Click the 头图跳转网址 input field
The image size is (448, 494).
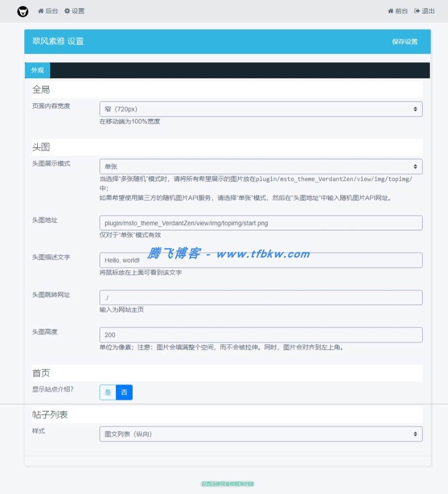pos(260,297)
